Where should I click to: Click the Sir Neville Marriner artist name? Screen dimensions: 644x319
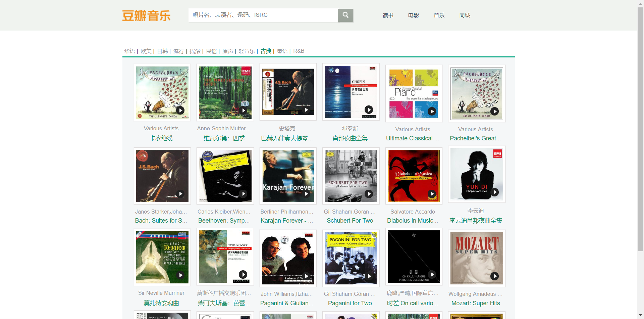tap(161, 293)
